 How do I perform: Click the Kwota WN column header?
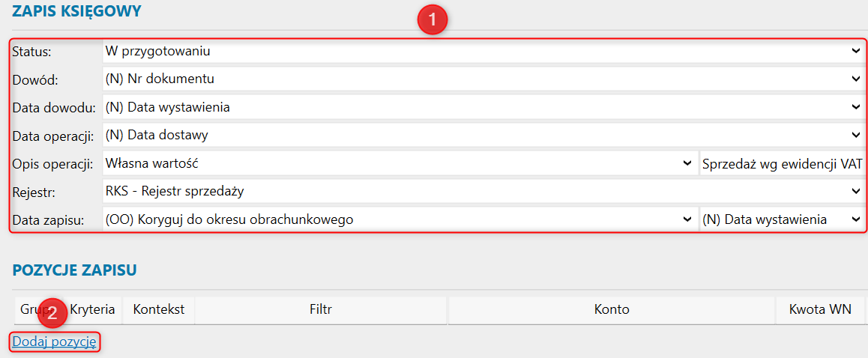pyautogui.click(x=820, y=309)
